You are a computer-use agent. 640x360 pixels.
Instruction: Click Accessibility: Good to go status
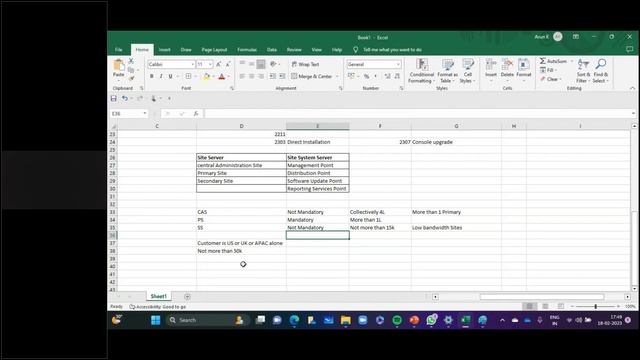(158, 307)
